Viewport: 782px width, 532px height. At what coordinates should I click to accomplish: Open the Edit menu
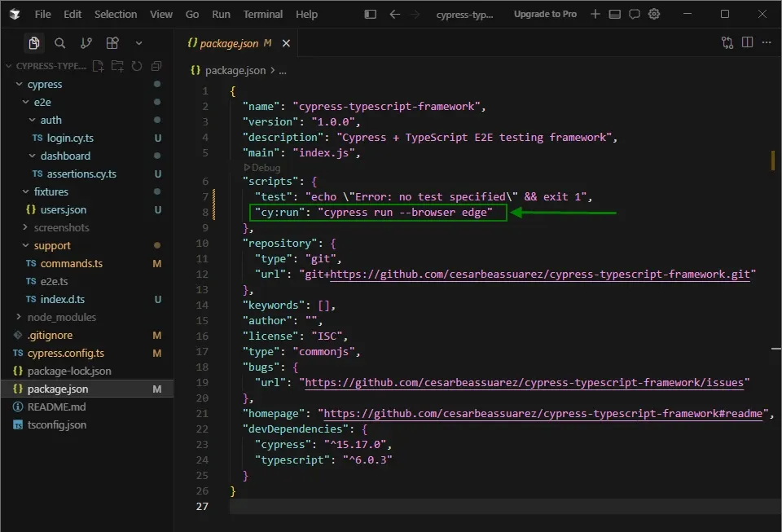(x=72, y=14)
